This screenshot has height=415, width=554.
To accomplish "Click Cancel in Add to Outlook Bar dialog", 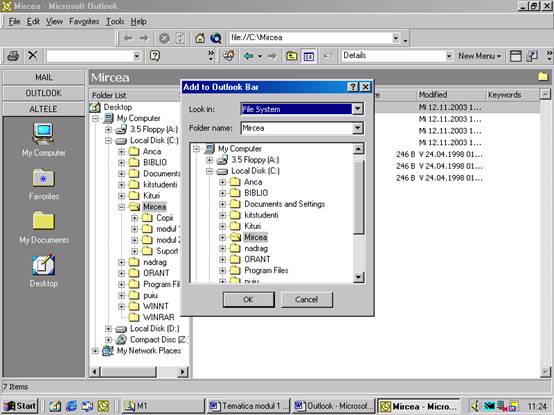I will (306, 300).
